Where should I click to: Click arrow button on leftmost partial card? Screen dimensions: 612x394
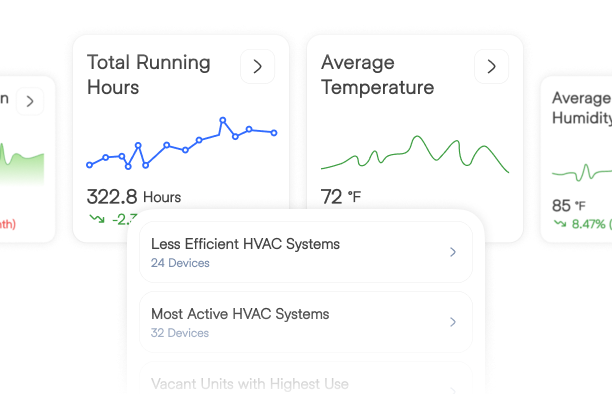point(30,102)
